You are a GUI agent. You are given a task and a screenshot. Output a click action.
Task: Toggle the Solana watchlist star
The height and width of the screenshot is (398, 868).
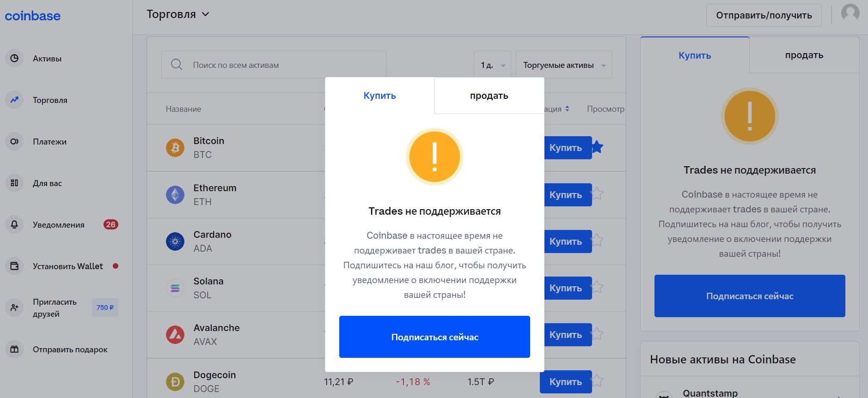(x=598, y=287)
